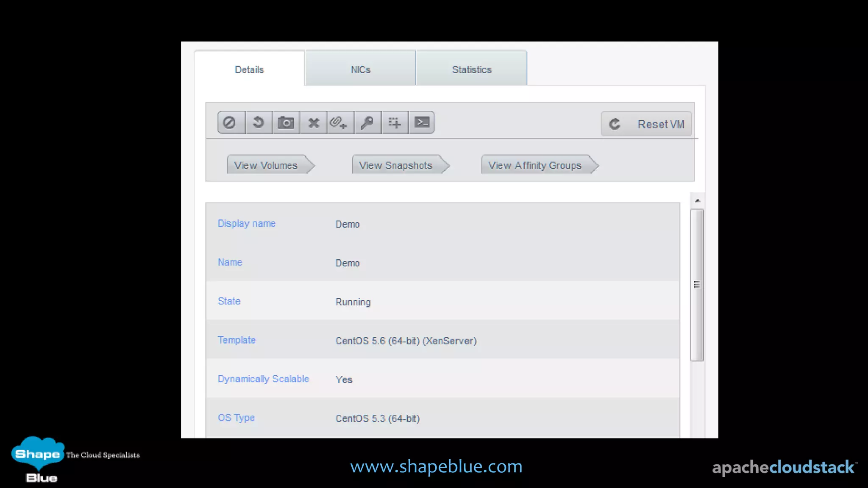Click the Template label
868x488 pixels.
tap(236, 340)
